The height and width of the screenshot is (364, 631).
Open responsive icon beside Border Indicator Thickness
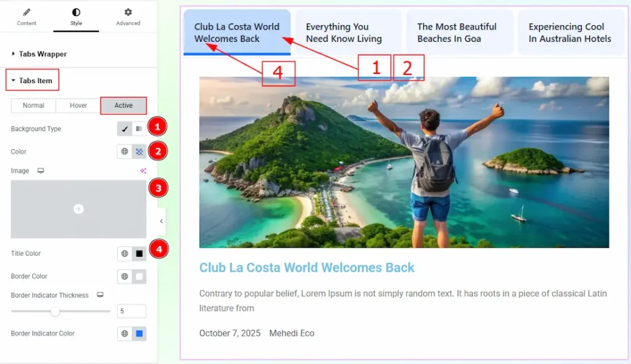click(100, 295)
